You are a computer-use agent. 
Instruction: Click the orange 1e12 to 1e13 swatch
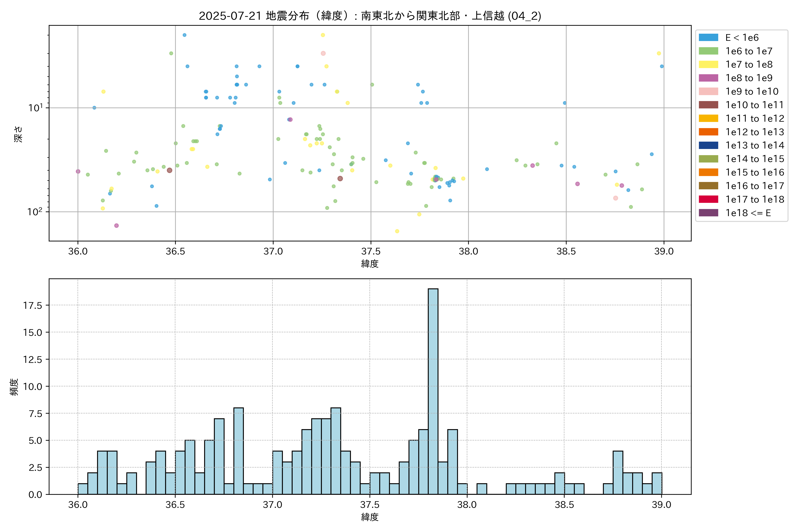(x=708, y=132)
